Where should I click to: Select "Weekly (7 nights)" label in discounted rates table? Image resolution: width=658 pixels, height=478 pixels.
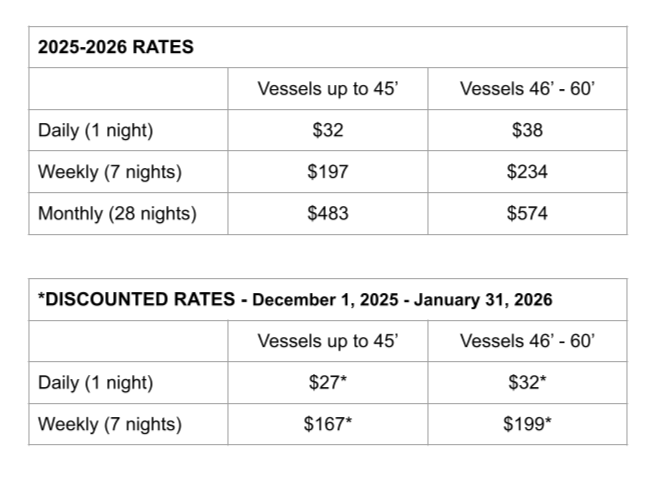coord(110,424)
